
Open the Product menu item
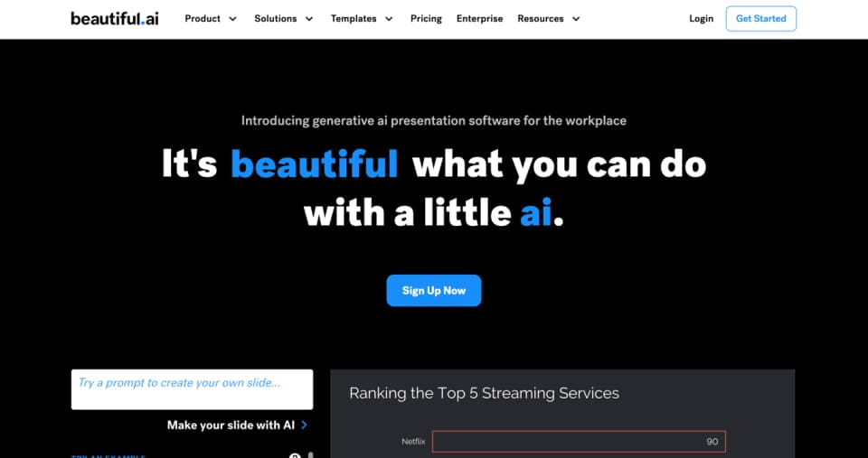(203, 18)
